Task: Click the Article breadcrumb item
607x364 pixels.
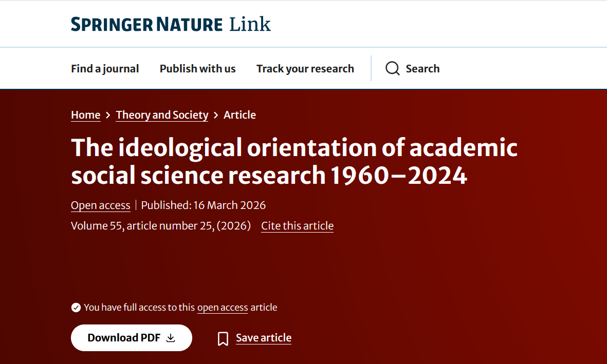Action: click(240, 115)
